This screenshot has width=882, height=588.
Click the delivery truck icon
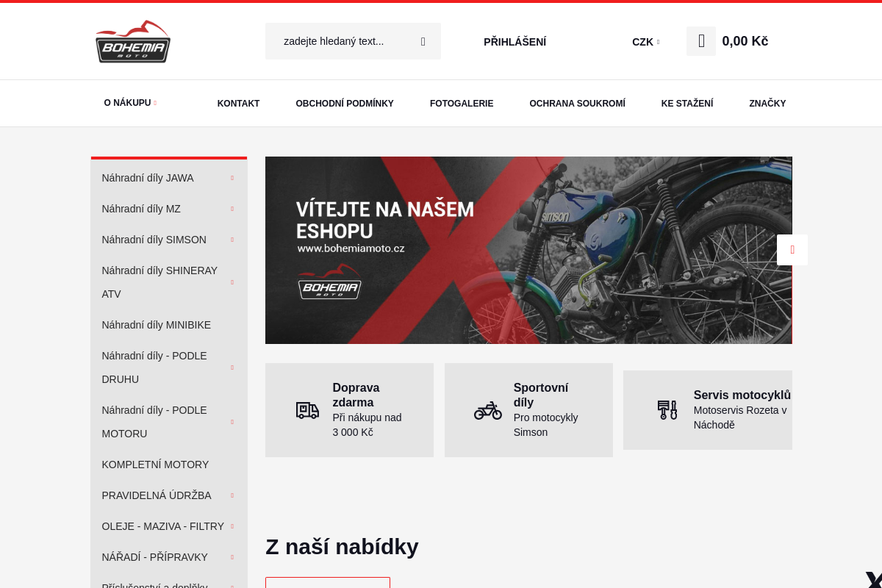click(x=307, y=410)
